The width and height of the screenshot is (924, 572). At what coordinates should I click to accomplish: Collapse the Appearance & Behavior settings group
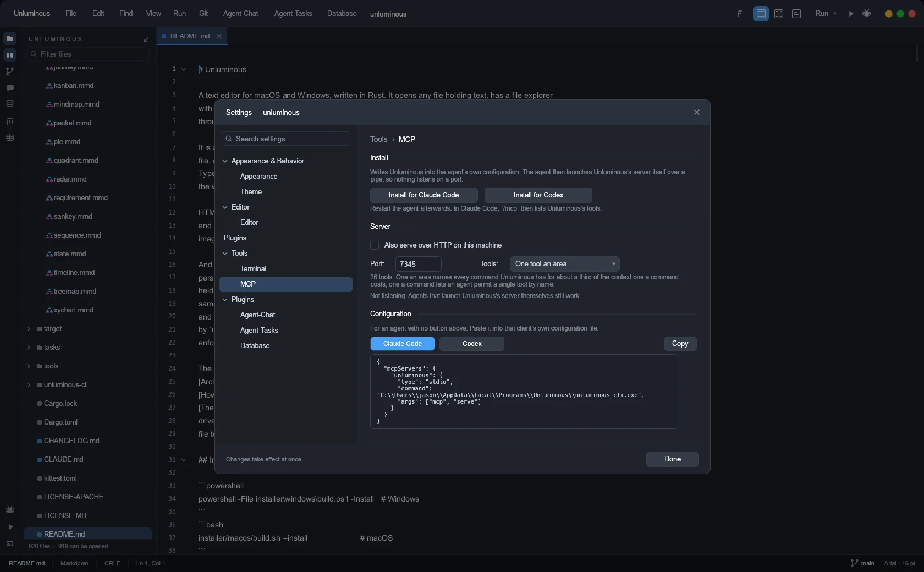click(x=225, y=161)
